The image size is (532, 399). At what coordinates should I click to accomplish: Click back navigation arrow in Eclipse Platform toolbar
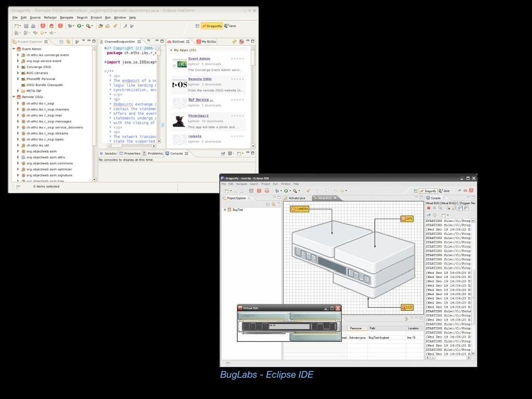(43, 33)
